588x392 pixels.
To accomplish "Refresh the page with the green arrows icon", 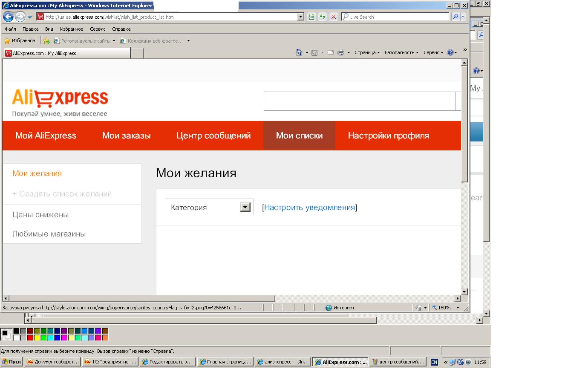I will 323,17.
